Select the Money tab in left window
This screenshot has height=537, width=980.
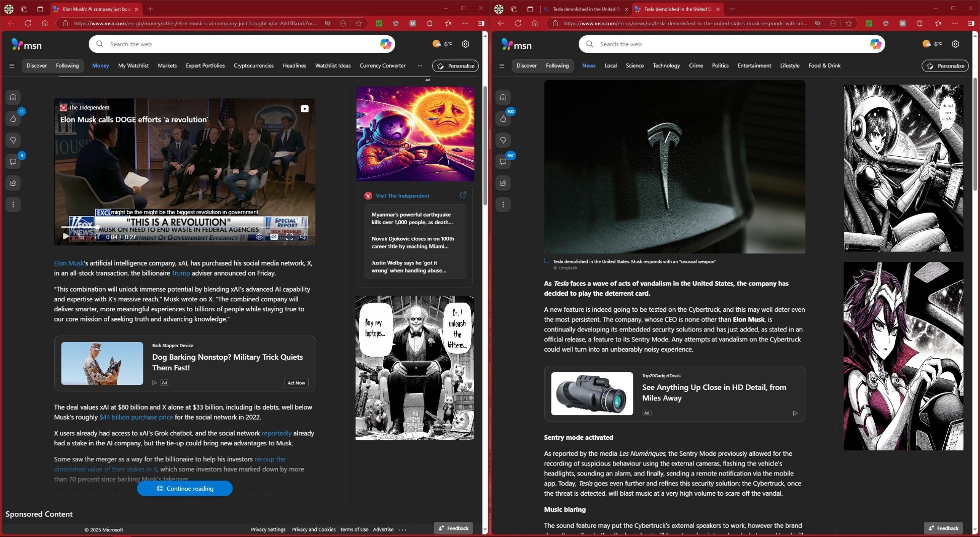pyautogui.click(x=101, y=65)
